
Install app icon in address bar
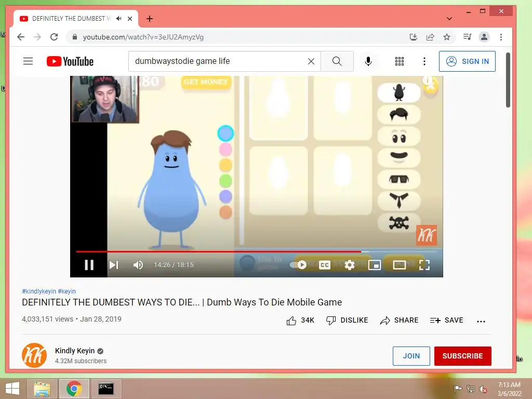[x=413, y=37]
